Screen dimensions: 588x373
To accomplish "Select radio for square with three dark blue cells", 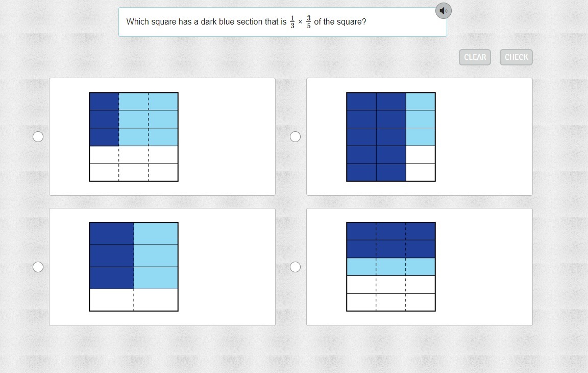I will [x=38, y=136].
